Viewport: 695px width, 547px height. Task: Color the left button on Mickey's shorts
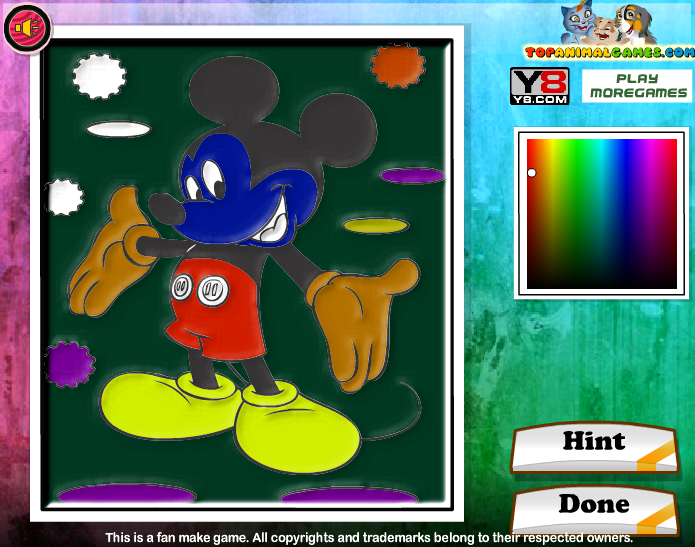182,286
